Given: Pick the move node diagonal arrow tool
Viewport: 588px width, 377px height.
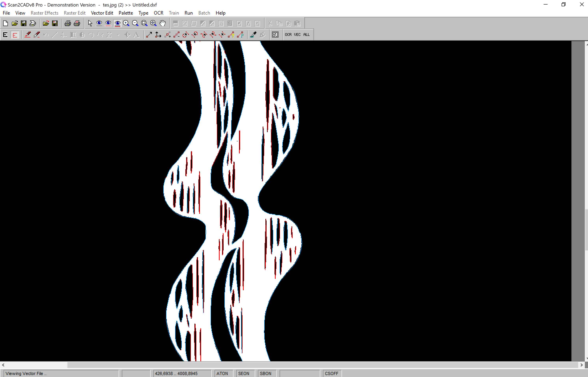Looking at the screenshot, I should pyautogui.click(x=149, y=35).
